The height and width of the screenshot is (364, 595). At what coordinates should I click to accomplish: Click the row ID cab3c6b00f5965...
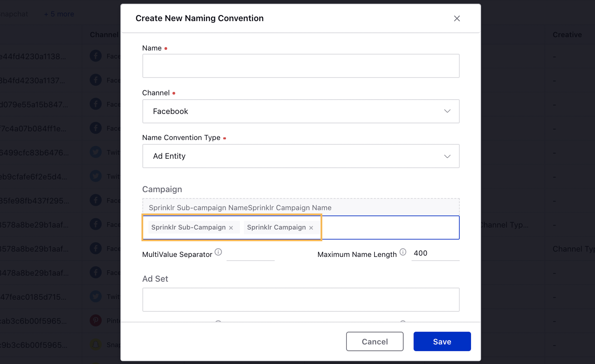pos(34,321)
